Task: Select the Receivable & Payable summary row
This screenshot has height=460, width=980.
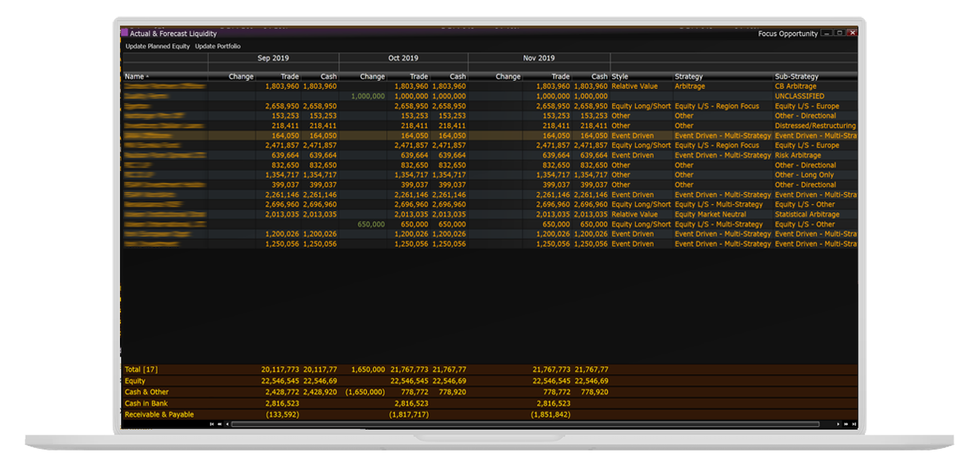Action: click(159, 414)
